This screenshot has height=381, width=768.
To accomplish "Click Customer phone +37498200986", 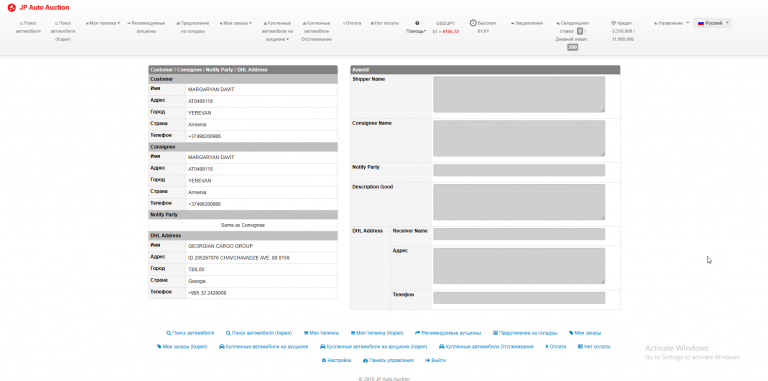I will point(204,136).
